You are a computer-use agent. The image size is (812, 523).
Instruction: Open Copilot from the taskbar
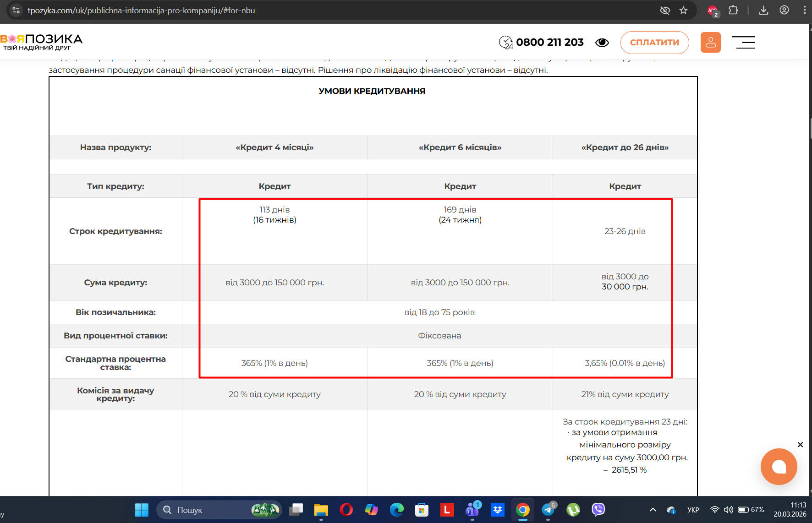coord(372,510)
